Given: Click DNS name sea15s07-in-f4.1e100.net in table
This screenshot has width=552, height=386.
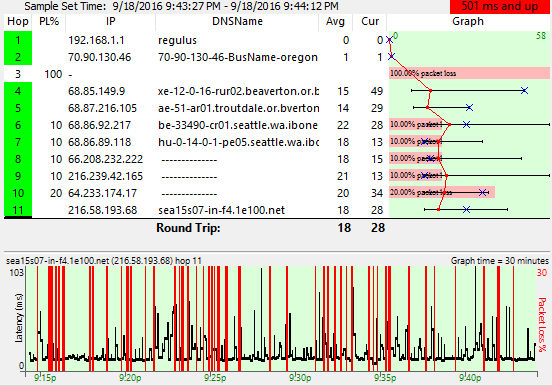Looking at the screenshot, I should click(221, 210).
